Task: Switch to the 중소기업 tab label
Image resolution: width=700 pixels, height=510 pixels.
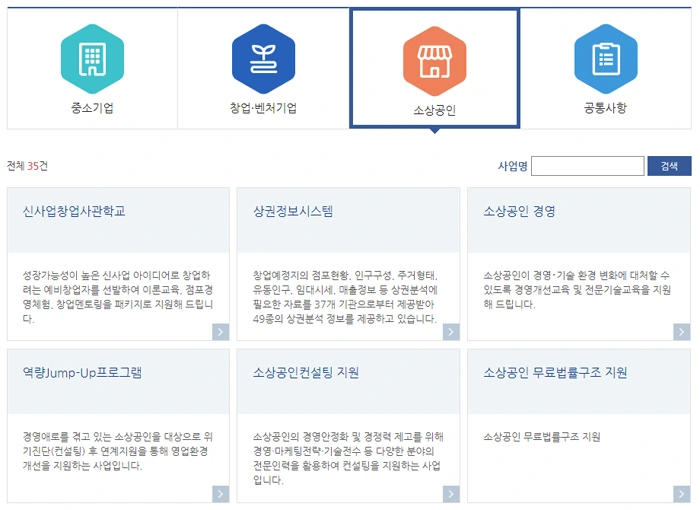Action: point(92,108)
